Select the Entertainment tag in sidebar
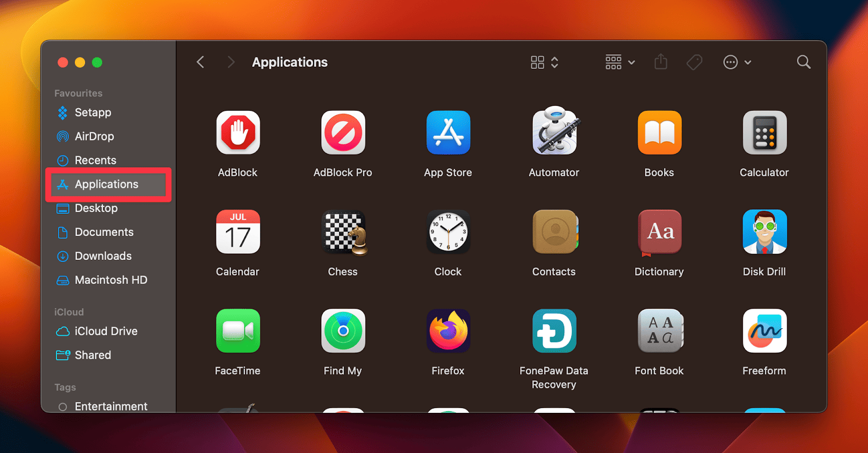Viewport: 868px width, 453px height. [108, 406]
